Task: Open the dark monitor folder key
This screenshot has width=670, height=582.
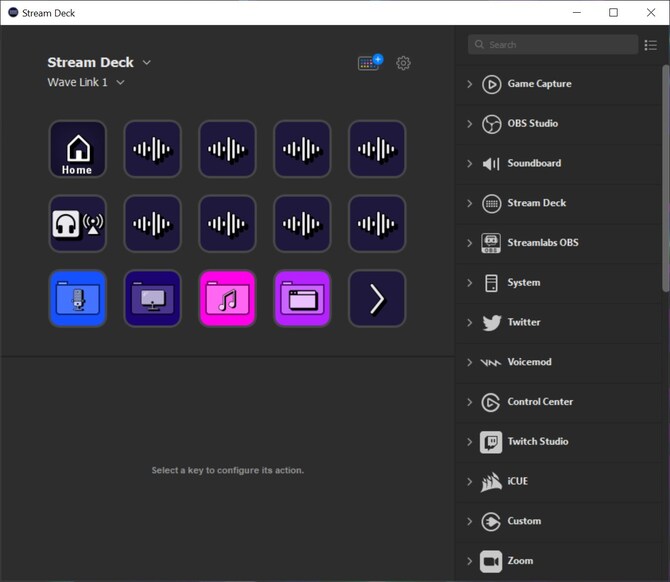Action: tap(153, 298)
